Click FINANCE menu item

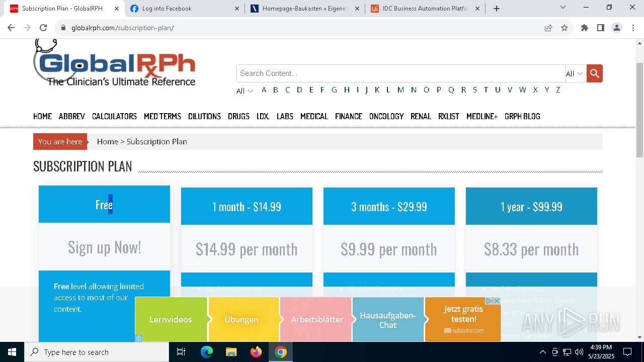point(349,116)
